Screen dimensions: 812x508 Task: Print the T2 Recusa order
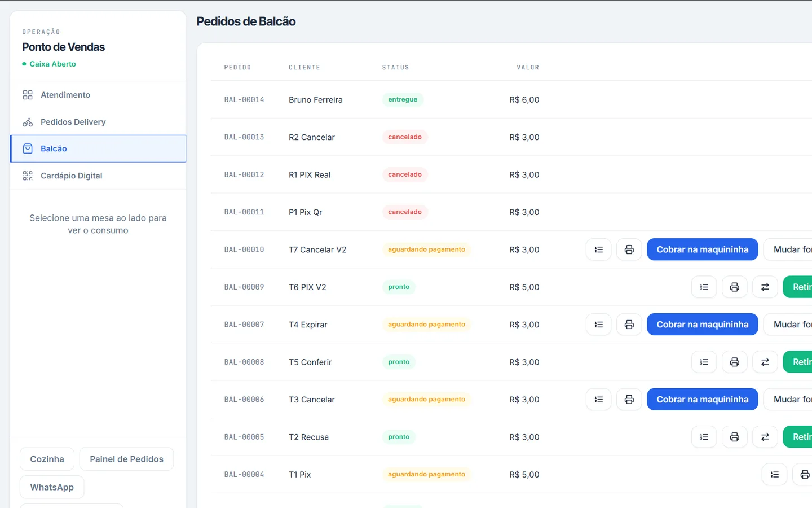coord(735,437)
